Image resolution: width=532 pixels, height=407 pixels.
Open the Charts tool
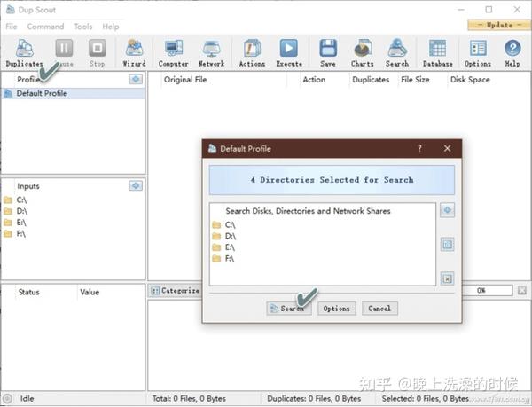coord(363,53)
